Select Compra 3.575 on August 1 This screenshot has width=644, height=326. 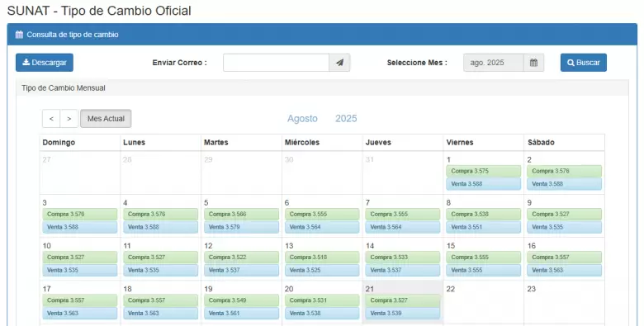click(x=483, y=171)
